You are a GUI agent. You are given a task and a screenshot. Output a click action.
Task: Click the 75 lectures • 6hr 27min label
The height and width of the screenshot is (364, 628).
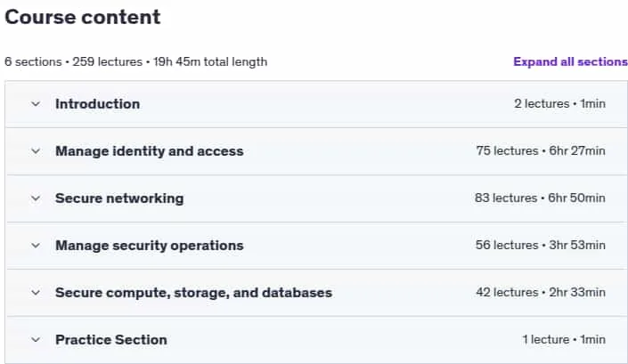[x=541, y=150]
